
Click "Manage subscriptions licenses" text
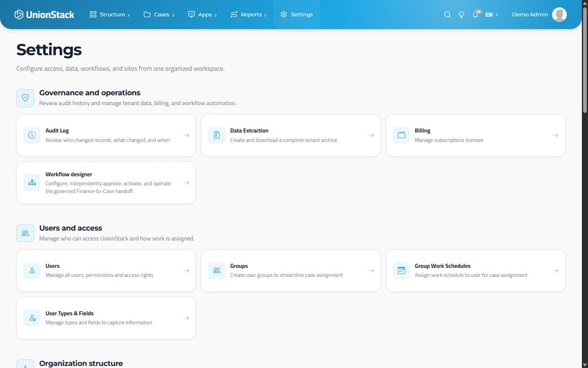tap(449, 140)
